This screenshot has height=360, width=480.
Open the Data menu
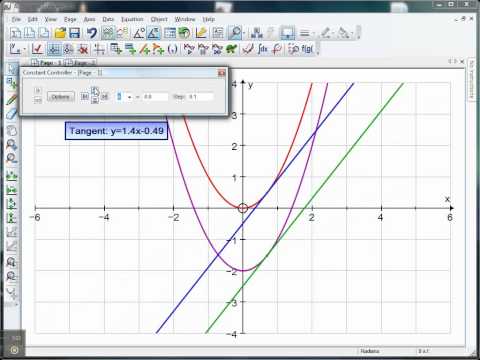click(108, 19)
